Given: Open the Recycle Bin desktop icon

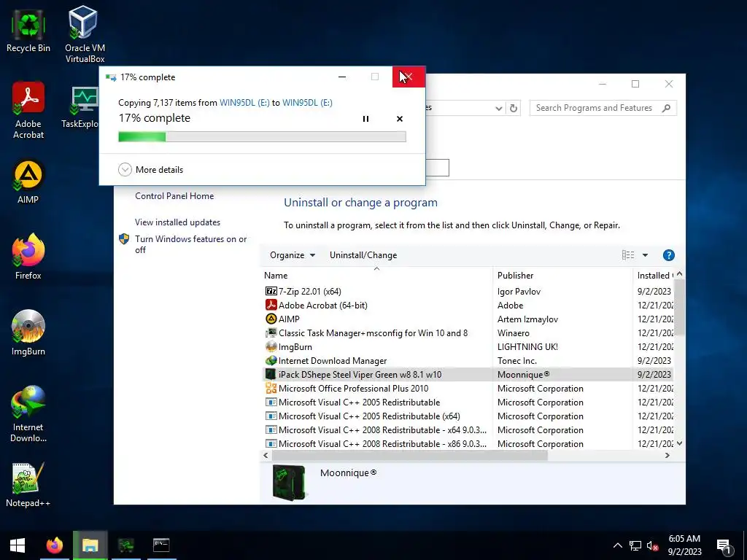Looking at the screenshot, I should [x=28, y=32].
